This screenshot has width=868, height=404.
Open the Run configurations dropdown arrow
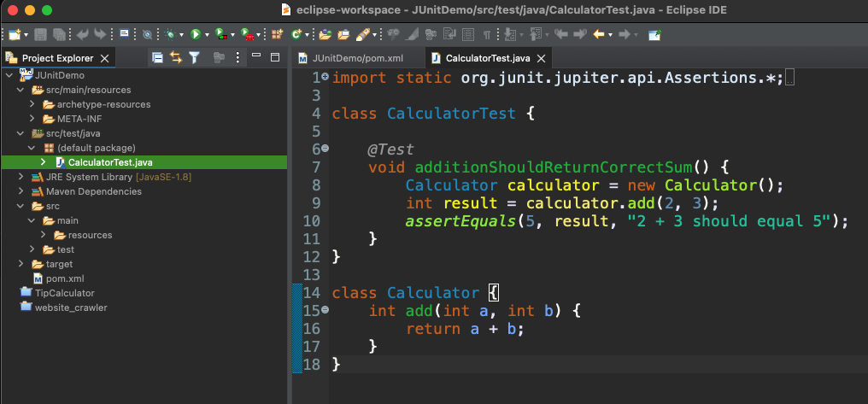point(207,35)
